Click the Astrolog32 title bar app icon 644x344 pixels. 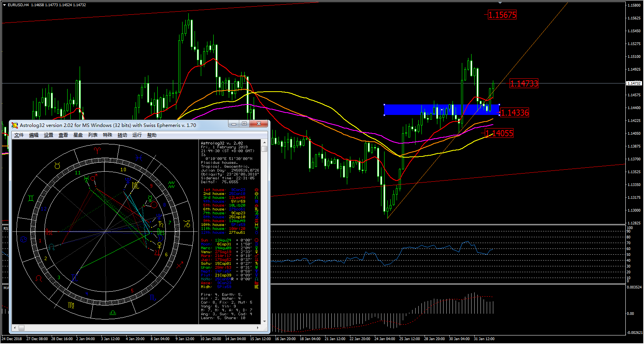pos(15,125)
